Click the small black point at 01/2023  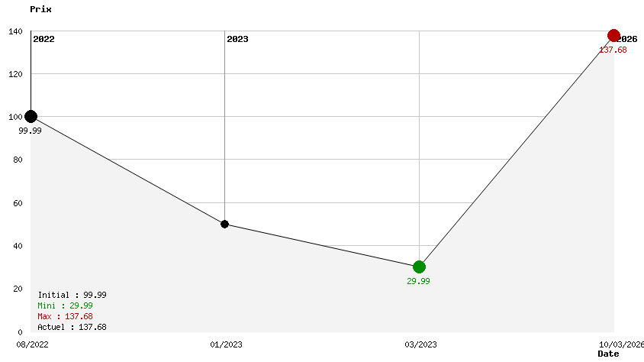click(x=224, y=224)
